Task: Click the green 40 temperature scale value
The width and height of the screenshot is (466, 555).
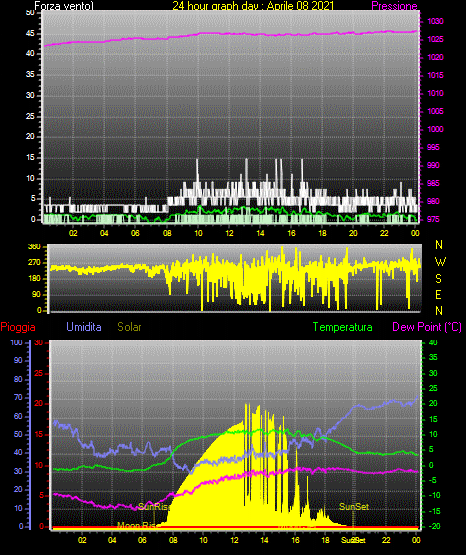Action: tap(433, 343)
